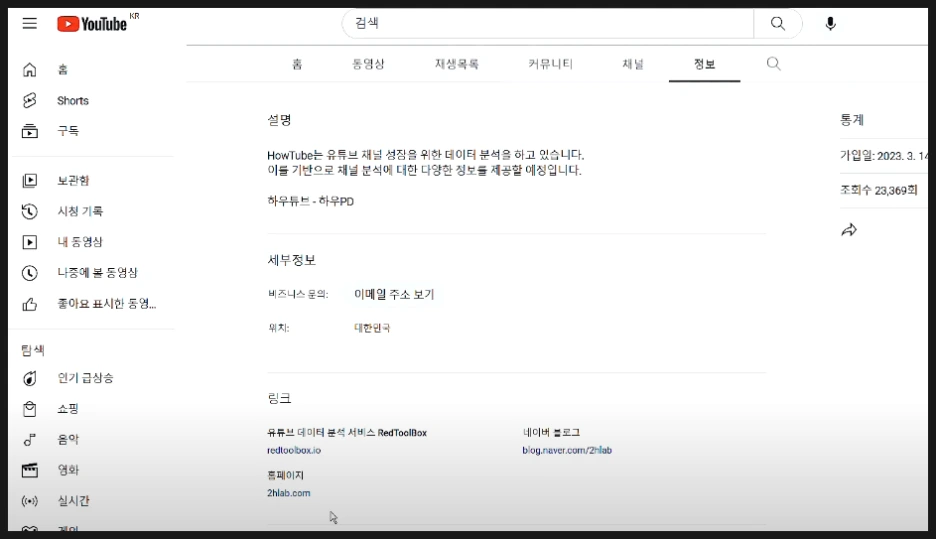Screen dimensions: 936x539
Task: Click the 세부정보 section heading
Action: click(x=291, y=260)
